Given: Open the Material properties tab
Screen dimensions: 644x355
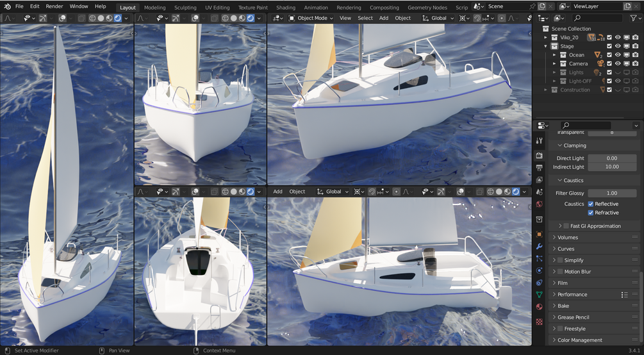Looking at the screenshot, I should coord(540,307).
